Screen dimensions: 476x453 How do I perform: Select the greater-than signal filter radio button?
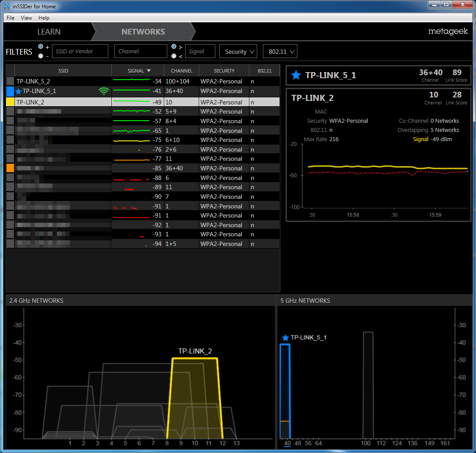(x=174, y=47)
